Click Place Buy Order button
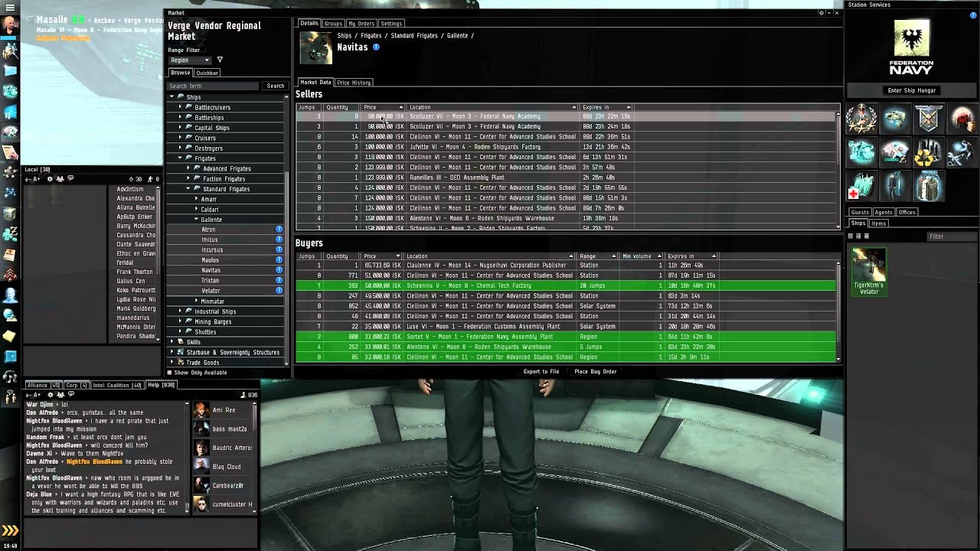This screenshot has width=980, height=551. 595,372
